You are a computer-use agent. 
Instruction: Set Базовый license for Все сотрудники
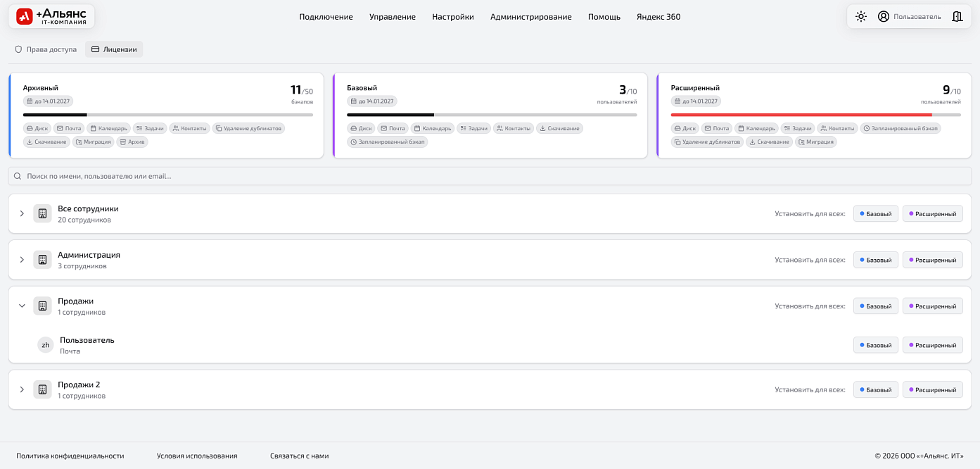(x=876, y=213)
